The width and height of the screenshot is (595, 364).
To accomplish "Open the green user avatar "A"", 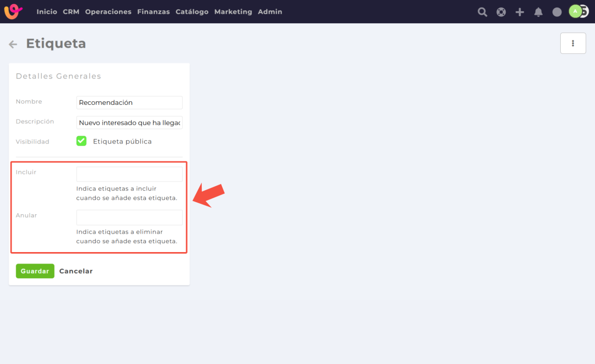I will tap(575, 11).
